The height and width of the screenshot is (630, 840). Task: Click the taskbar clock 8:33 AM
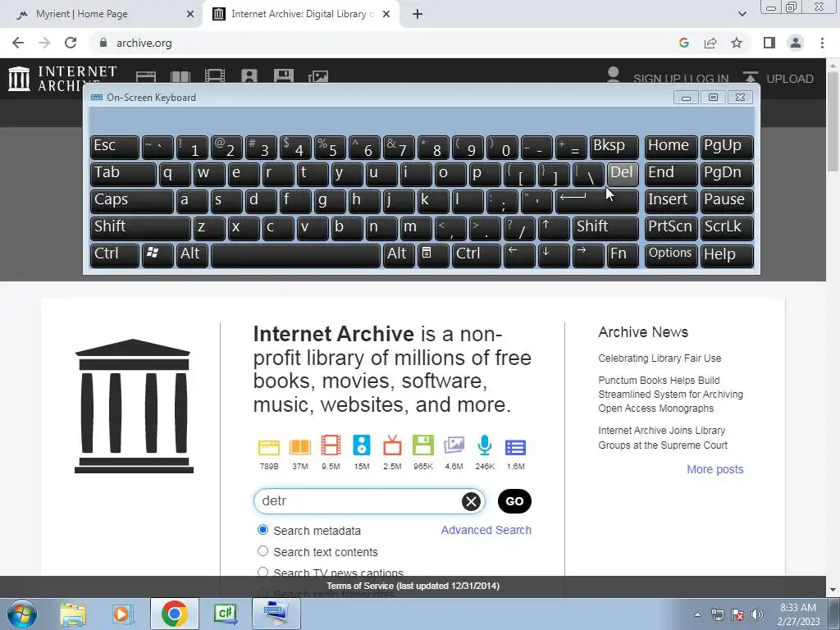[x=798, y=614]
